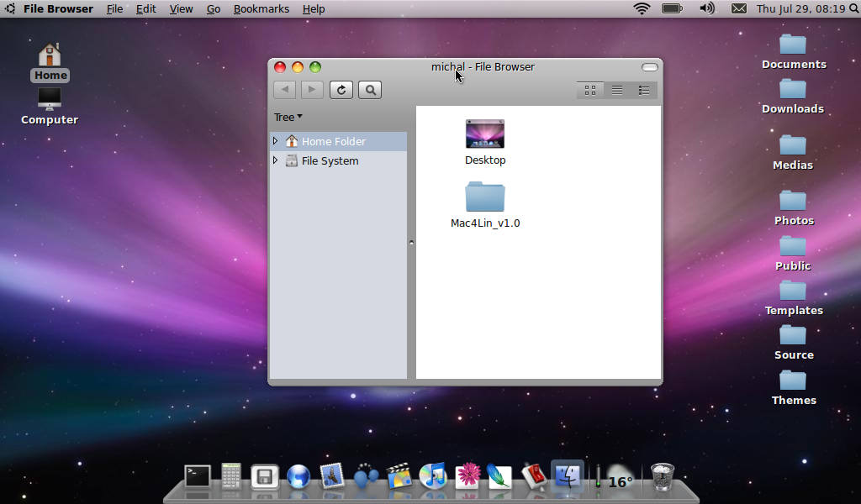Switch to list view mode
861x504 pixels.
coord(617,90)
